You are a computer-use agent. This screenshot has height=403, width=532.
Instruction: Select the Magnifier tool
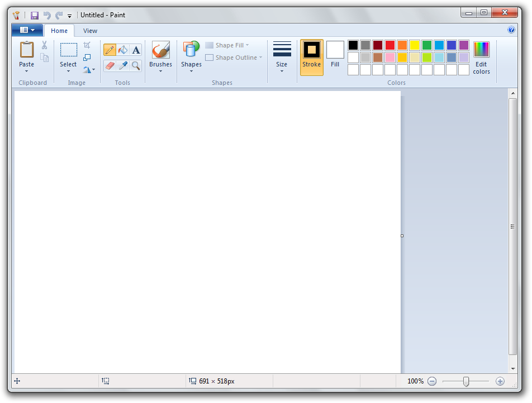coord(136,65)
